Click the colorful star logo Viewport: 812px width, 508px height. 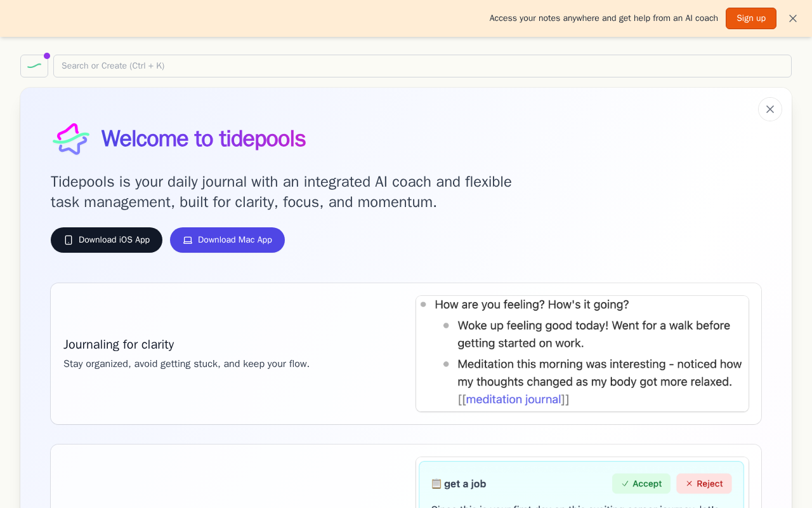70,139
